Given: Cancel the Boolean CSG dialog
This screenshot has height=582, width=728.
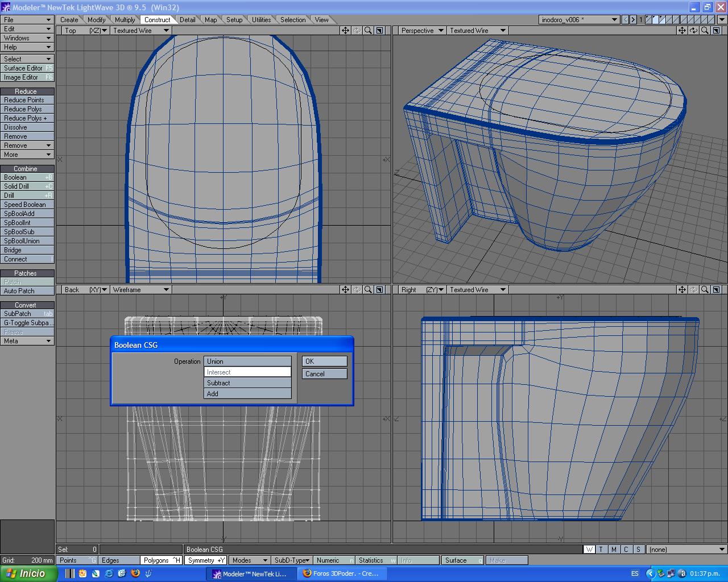Looking at the screenshot, I should click(324, 374).
